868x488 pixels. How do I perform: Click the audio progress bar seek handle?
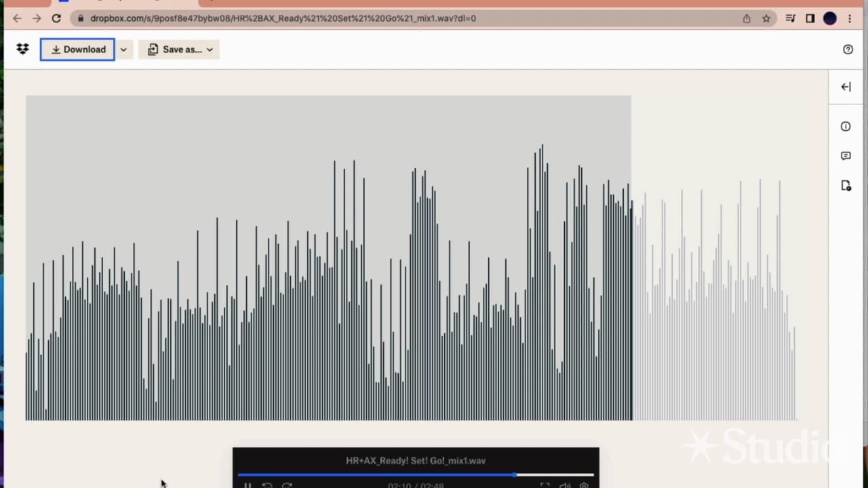pos(515,474)
